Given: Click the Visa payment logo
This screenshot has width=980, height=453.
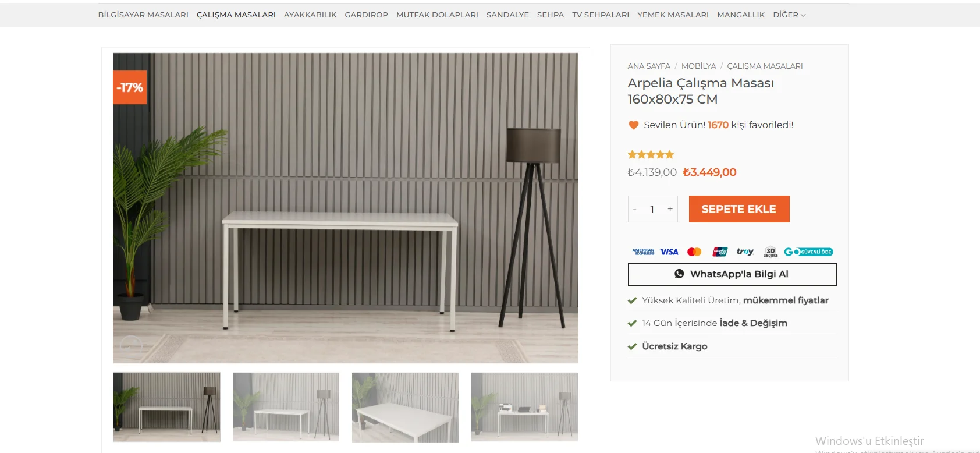Looking at the screenshot, I should tap(669, 252).
